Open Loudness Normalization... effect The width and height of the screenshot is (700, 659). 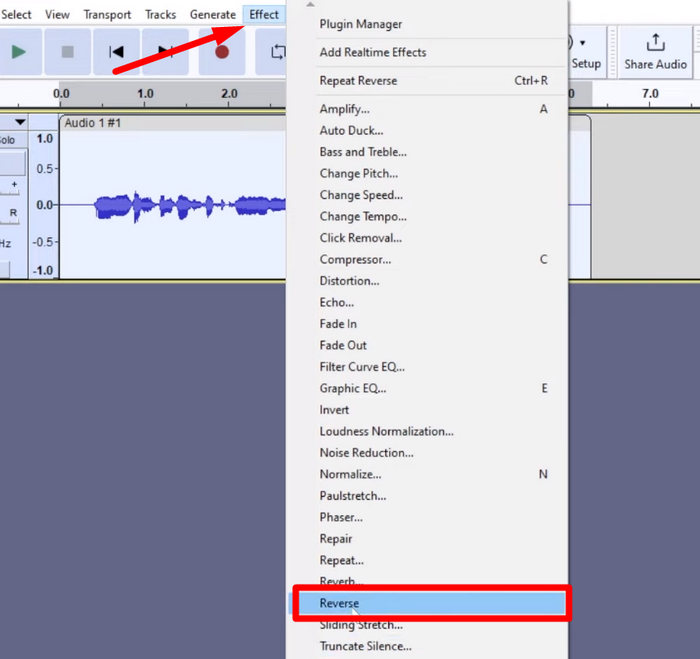click(427, 431)
